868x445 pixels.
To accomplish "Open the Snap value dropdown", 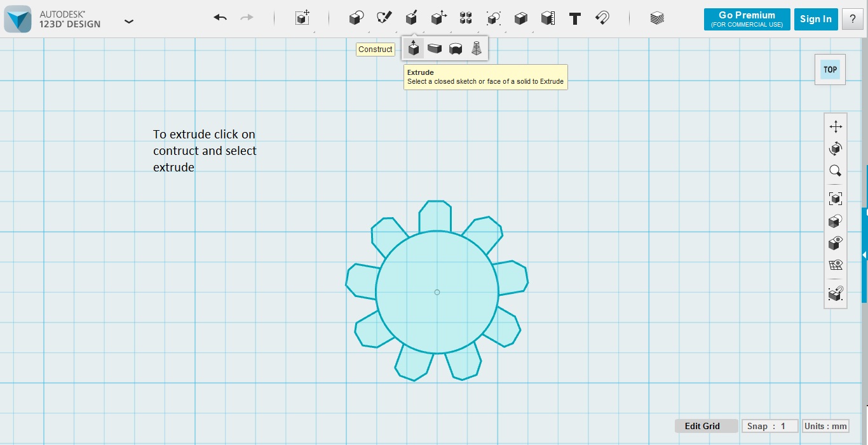I will pyautogui.click(x=770, y=426).
